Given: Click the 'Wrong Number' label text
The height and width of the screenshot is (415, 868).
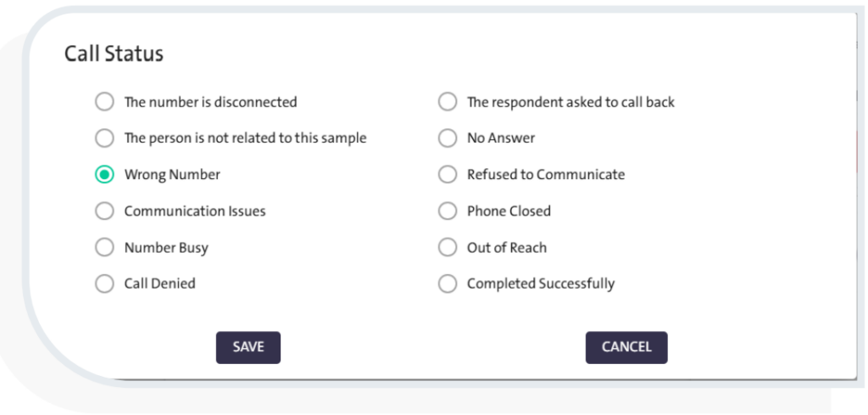Looking at the screenshot, I should (172, 175).
